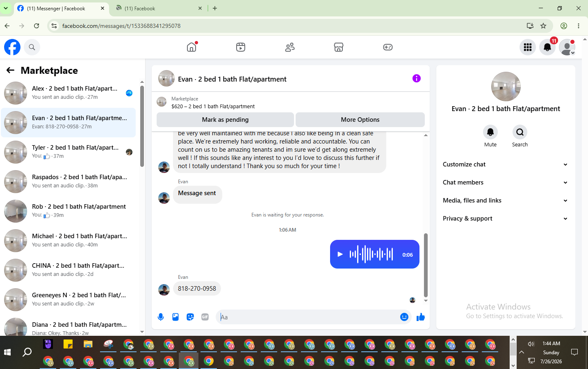The width and height of the screenshot is (588, 369).
Task: Click Evan's large profile thumbnail in info panel
Action: [506, 87]
